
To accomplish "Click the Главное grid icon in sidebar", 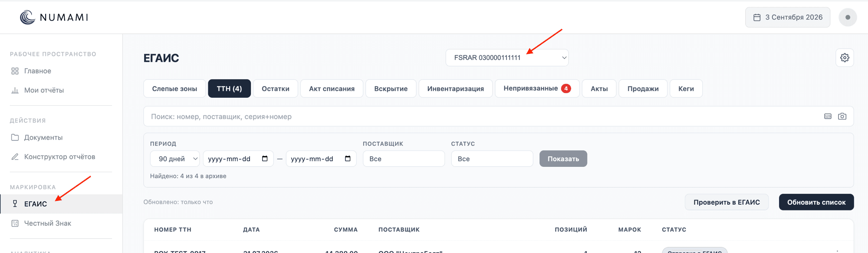I will click(15, 71).
